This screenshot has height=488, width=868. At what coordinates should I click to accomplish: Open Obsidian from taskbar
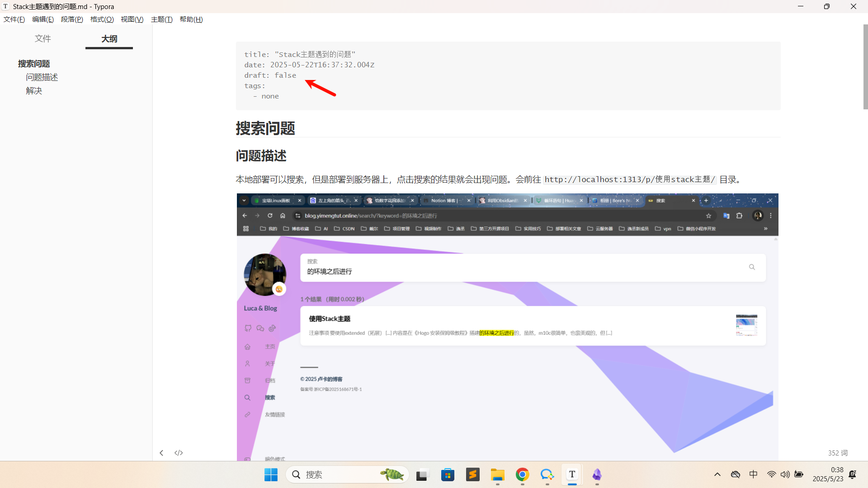point(597,474)
